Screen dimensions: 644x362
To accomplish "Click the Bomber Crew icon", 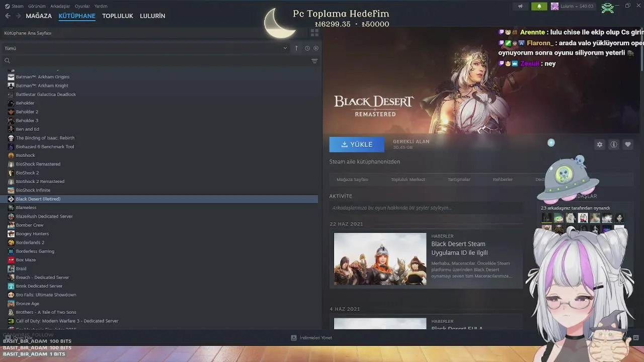I will point(11,225).
